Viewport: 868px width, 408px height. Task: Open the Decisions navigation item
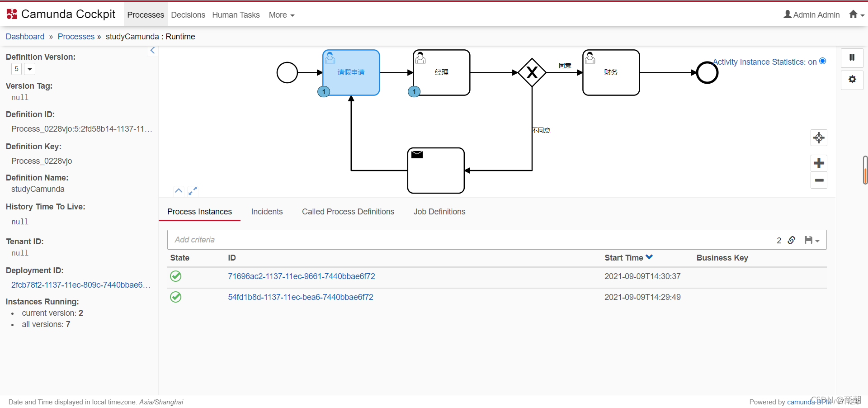click(188, 15)
